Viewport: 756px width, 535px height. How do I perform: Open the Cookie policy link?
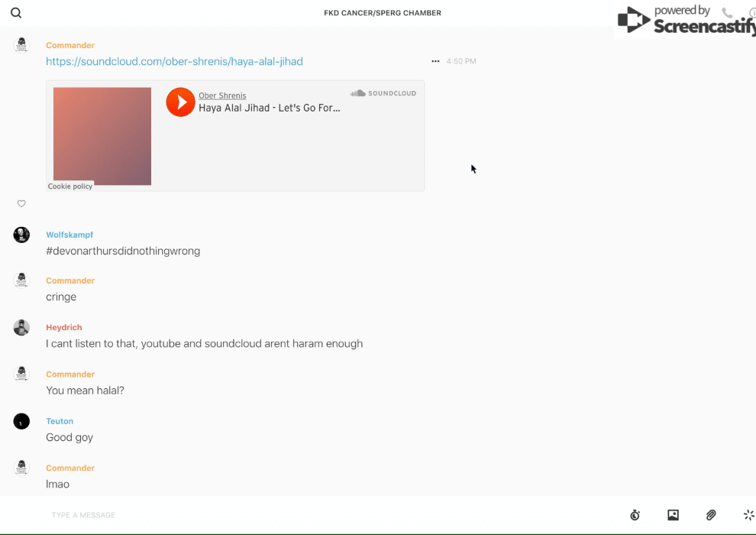click(x=70, y=186)
